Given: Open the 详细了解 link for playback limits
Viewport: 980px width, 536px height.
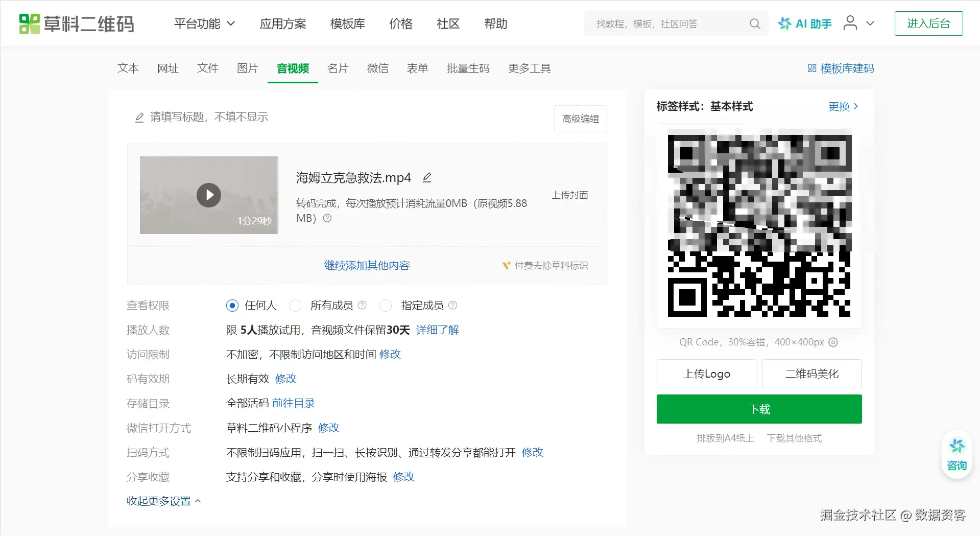Looking at the screenshot, I should click(438, 330).
